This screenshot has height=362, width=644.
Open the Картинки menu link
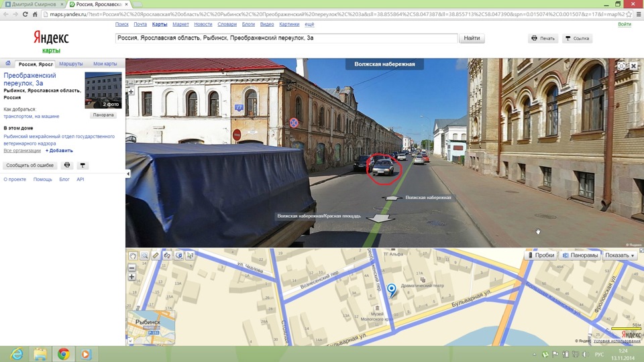[x=289, y=24]
